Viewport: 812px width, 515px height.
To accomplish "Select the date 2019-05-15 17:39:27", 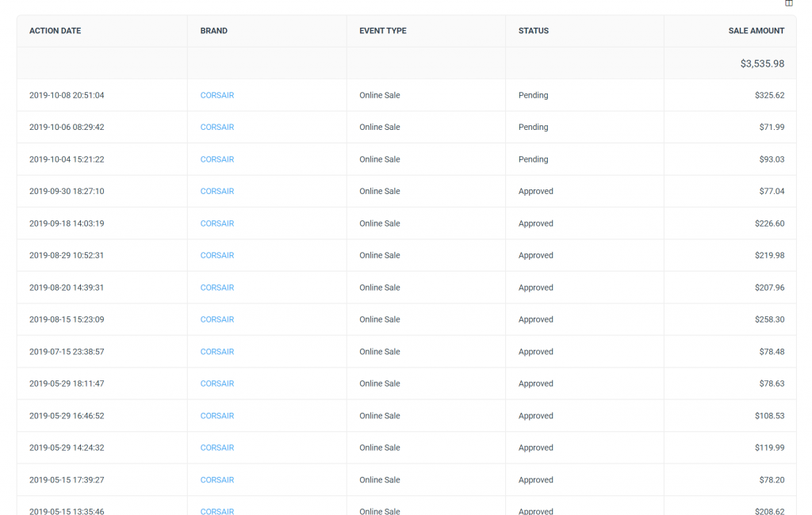I will 67,480.
